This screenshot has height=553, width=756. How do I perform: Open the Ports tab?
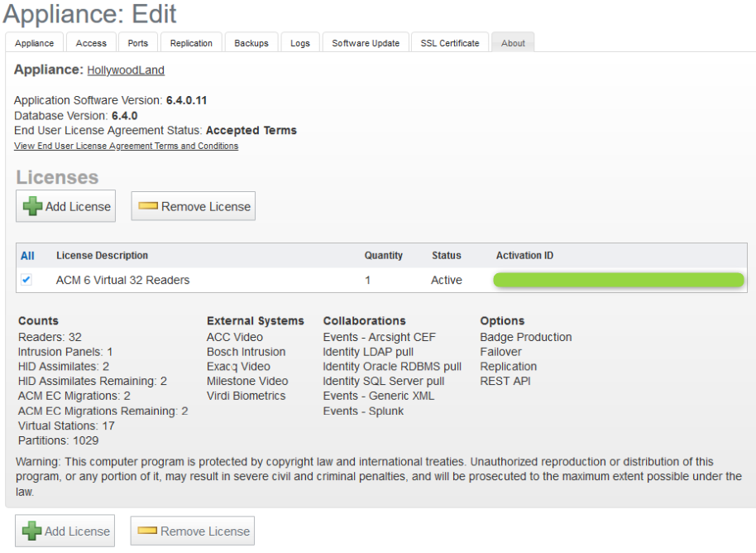(x=138, y=43)
